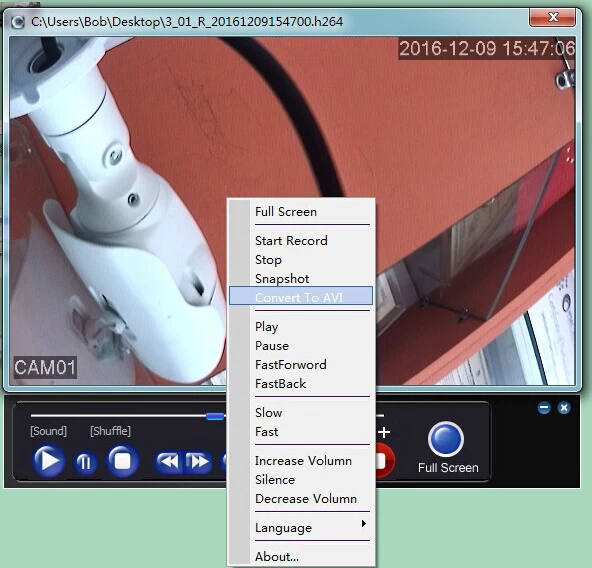Click the blue Pause button icon
Image resolution: width=592 pixels, height=568 pixels.
click(x=85, y=462)
